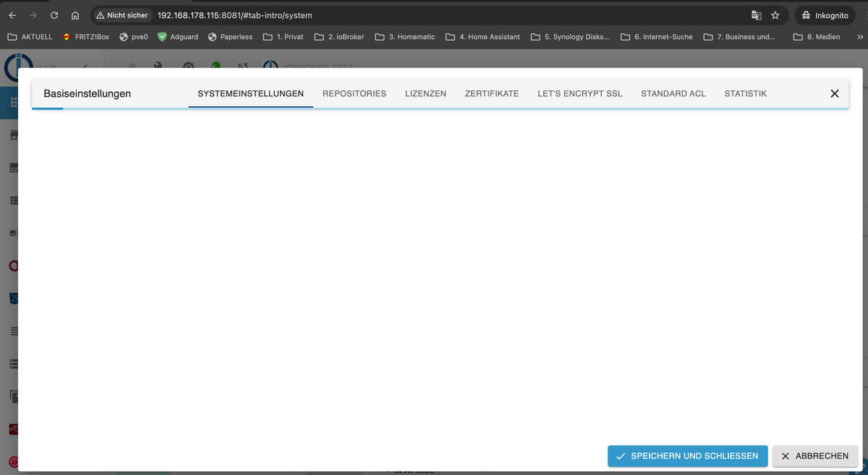
Task: Expand the 8. Medien bookmark folder
Action: 817,36
